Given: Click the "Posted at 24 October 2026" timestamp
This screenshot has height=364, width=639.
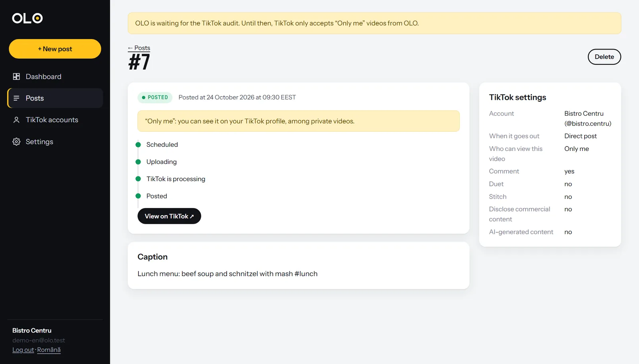Looking at the screenshot, I should (x=237, y=97).
